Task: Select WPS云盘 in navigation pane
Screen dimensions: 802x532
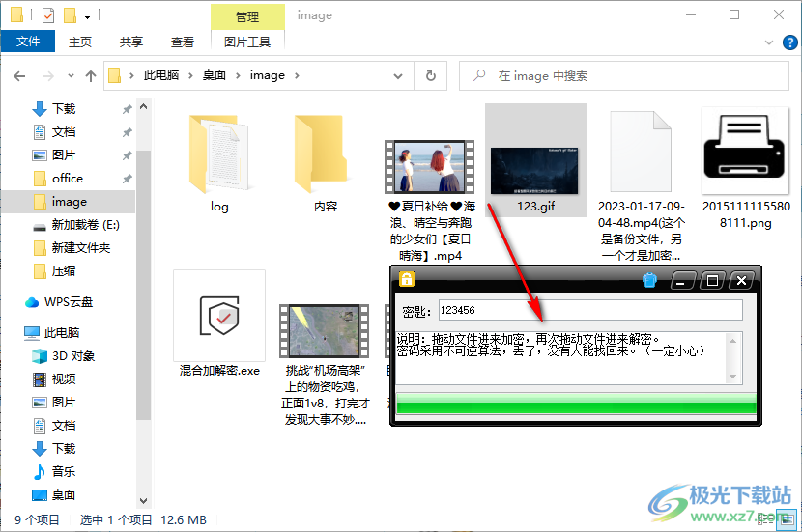Action: click(x=69, y=302)
